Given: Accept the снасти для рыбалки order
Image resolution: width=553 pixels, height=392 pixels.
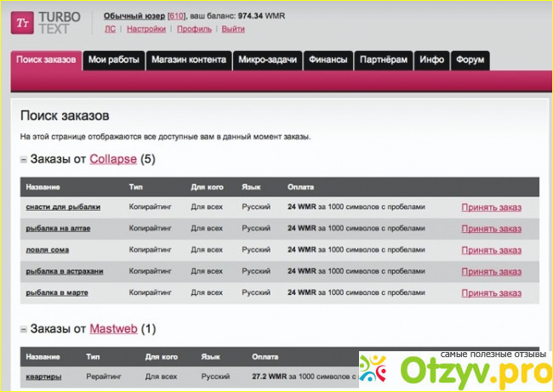Looking at the screenshot, I should point(491,207).
